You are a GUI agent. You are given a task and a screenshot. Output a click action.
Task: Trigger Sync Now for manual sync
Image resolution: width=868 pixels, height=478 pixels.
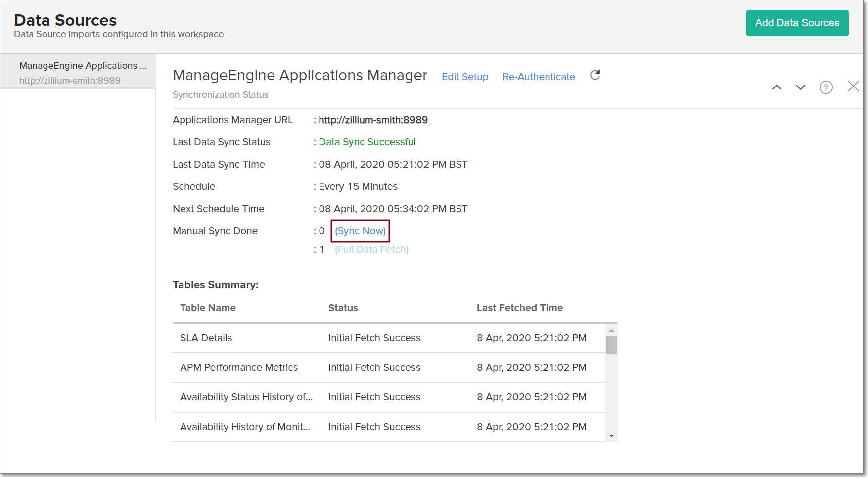tap(360, 231)
